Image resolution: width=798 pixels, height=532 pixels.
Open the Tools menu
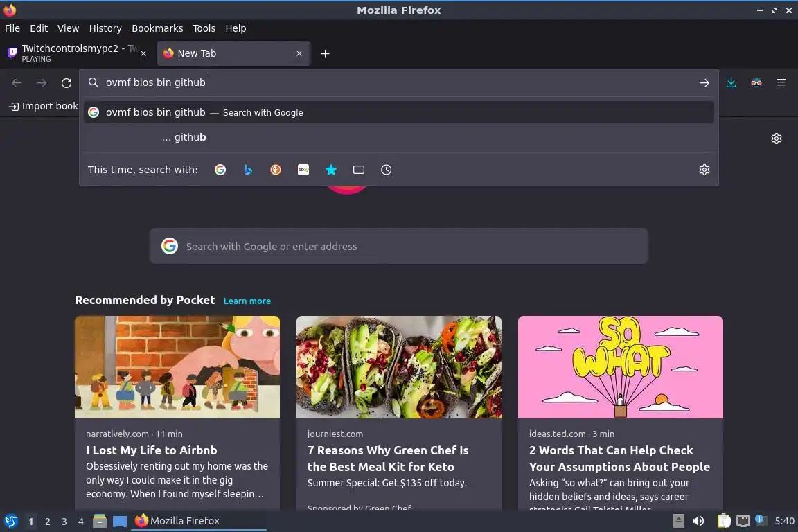tap(204, 28)
